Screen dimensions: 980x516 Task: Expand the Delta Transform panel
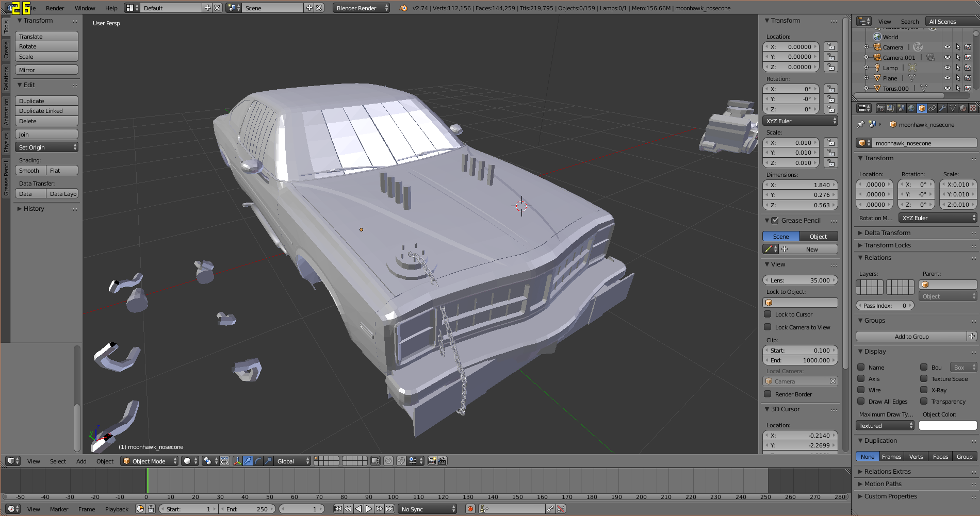887,233
